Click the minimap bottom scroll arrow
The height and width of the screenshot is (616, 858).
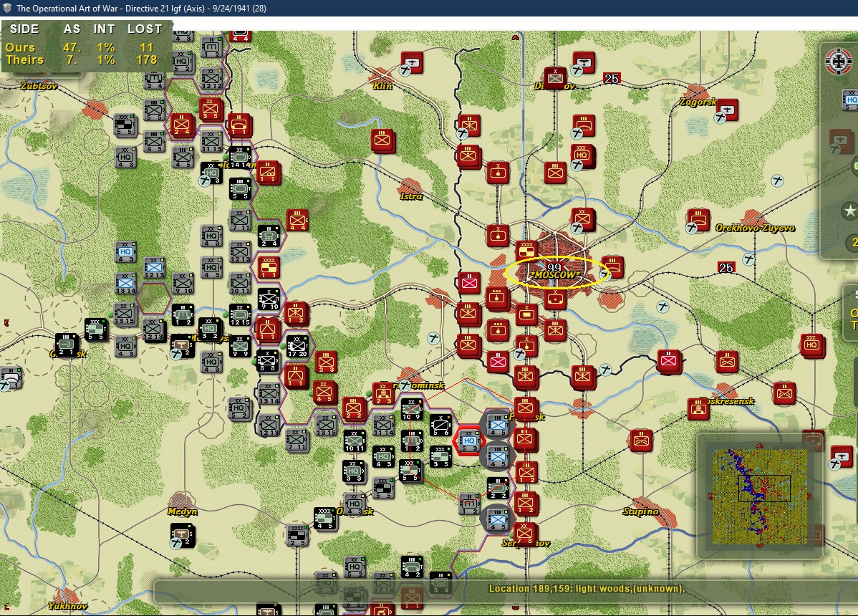[759, 545]
